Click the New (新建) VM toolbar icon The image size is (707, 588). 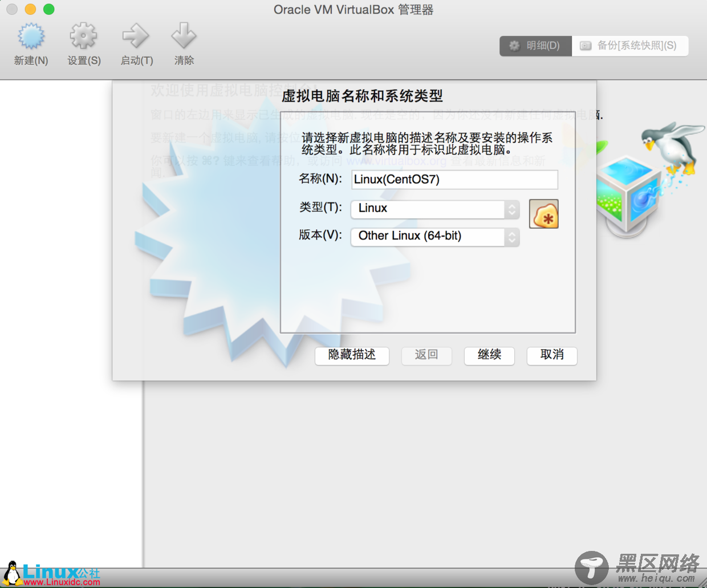(x=31, y=37)
